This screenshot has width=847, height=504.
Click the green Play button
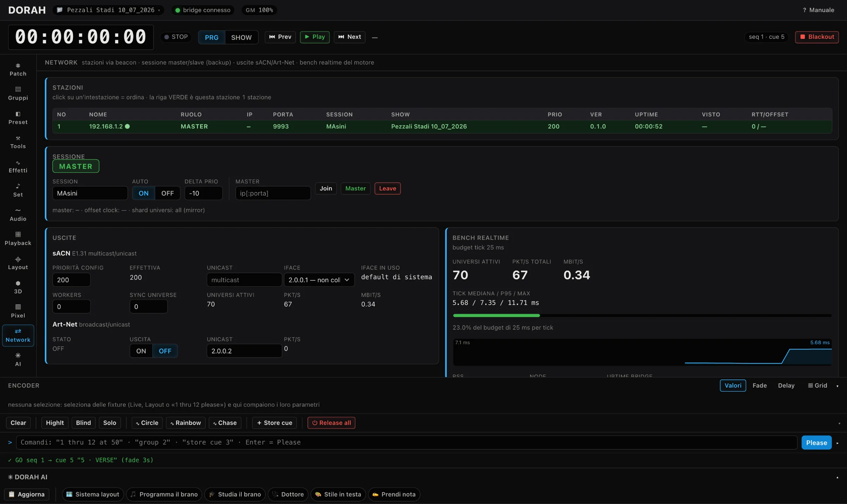point(315,37)
